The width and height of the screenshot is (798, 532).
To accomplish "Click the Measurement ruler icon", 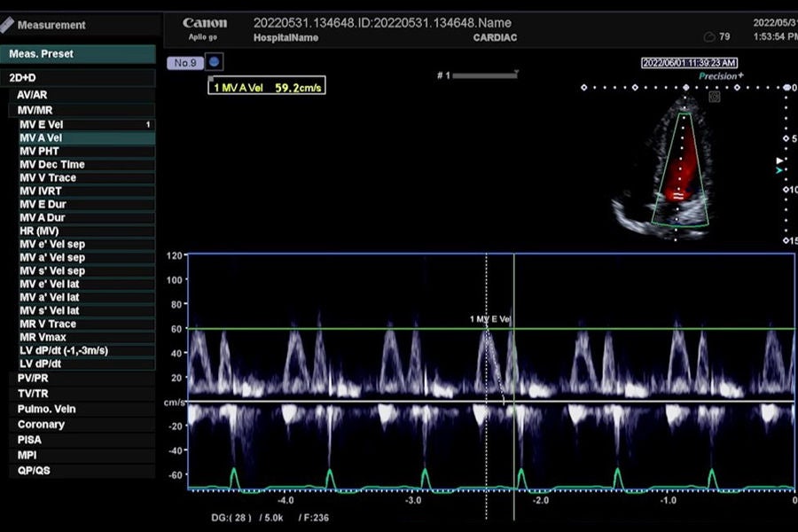I will click(7, 25).
